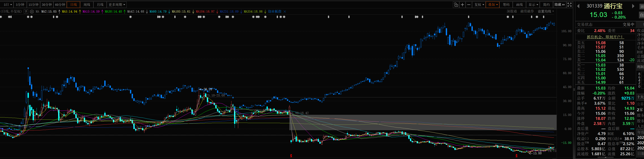Screen dimensions: 644x159
Task: Open the 设置均线 dropdown
Action: point(546,11)
